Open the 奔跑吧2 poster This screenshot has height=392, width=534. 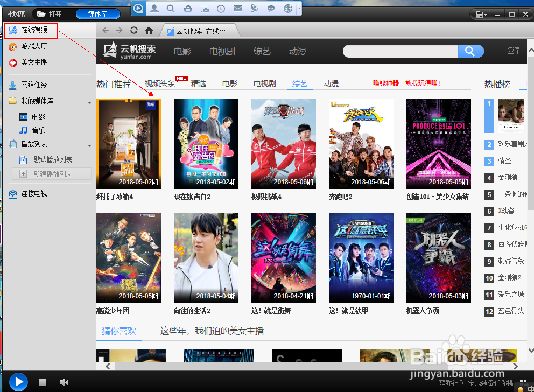(x=361, y=144)
